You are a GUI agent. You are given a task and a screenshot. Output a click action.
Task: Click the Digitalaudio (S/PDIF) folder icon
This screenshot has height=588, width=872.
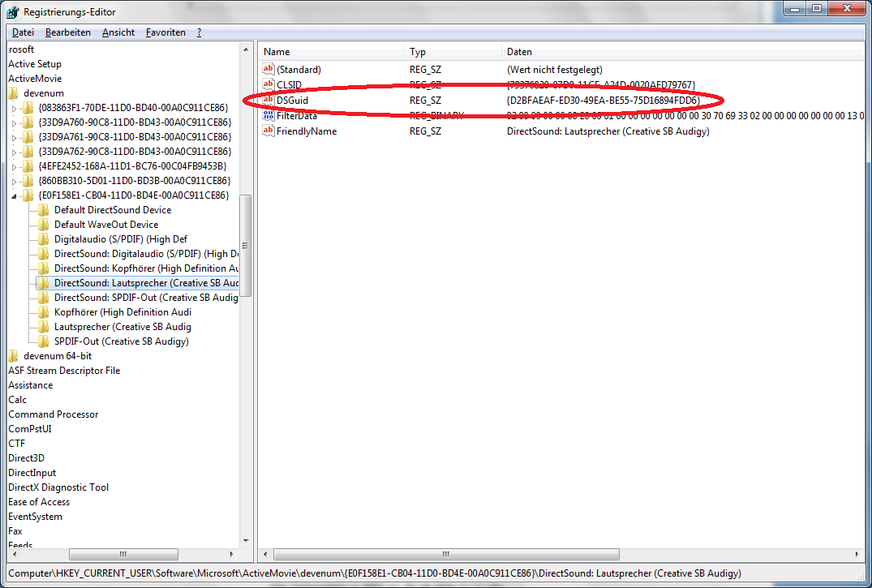[43, 239]
